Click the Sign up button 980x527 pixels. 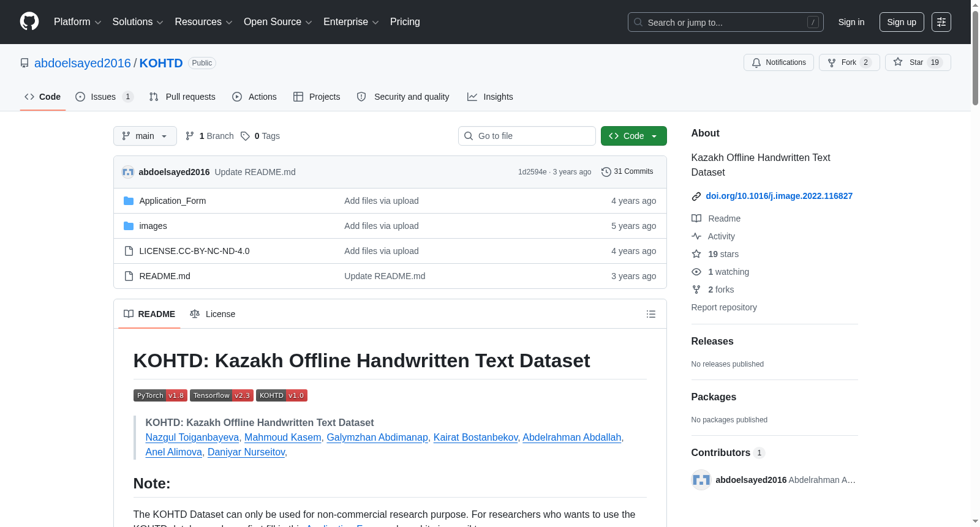coord(902,22)
